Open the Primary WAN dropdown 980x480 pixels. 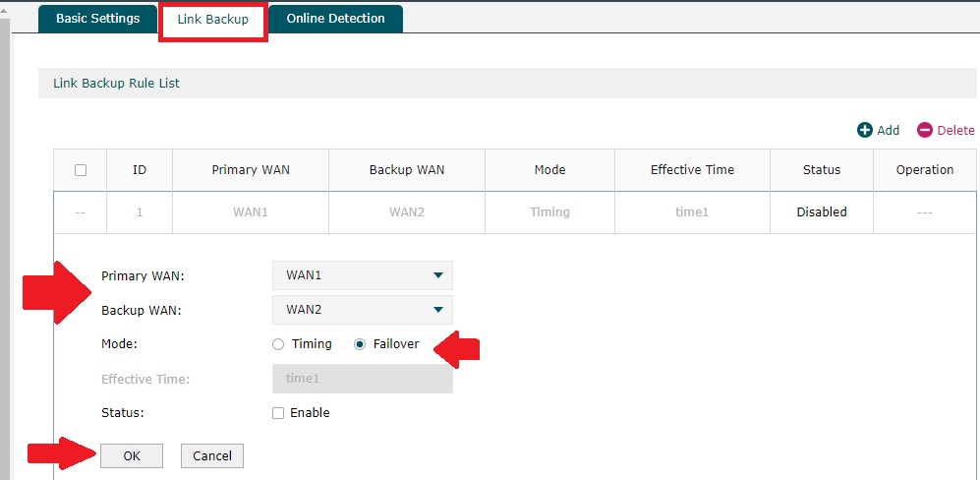coord(363,275)
